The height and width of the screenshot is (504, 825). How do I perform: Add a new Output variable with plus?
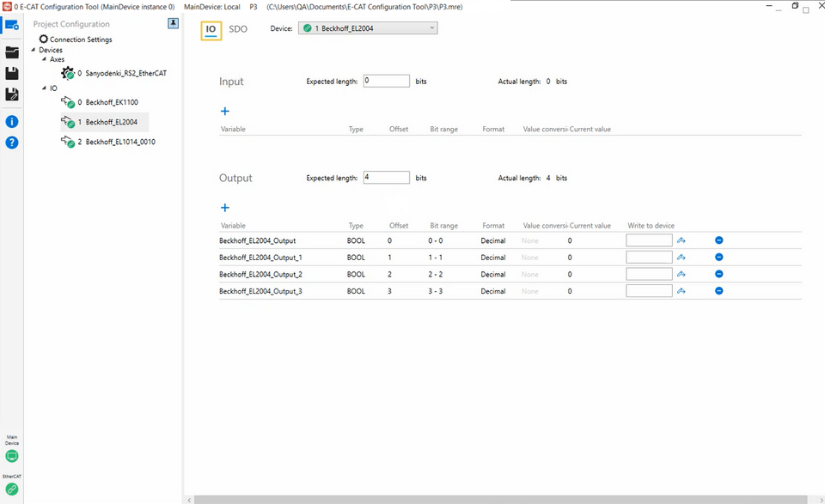225,208
